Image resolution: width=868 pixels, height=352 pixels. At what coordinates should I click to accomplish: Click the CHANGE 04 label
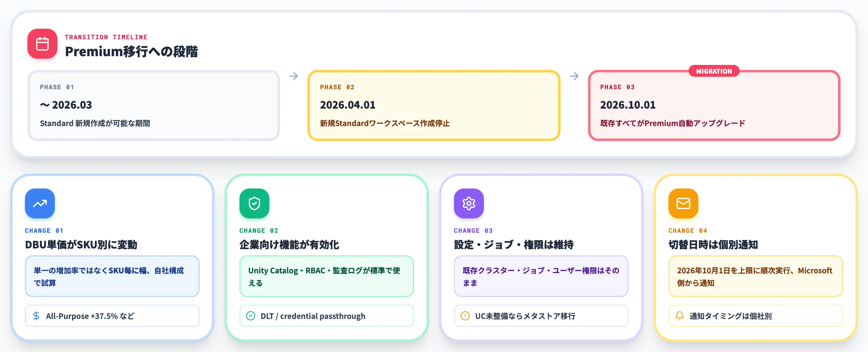(x=688, y=231)
